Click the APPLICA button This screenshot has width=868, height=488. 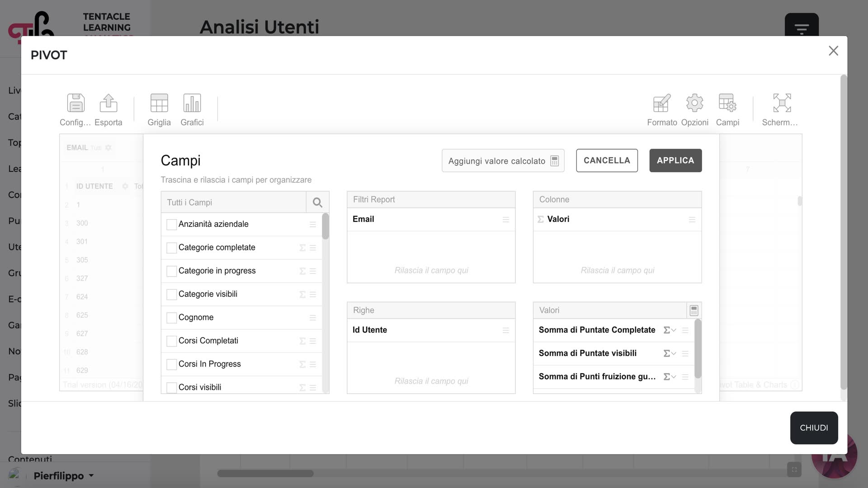pos(675,160)
